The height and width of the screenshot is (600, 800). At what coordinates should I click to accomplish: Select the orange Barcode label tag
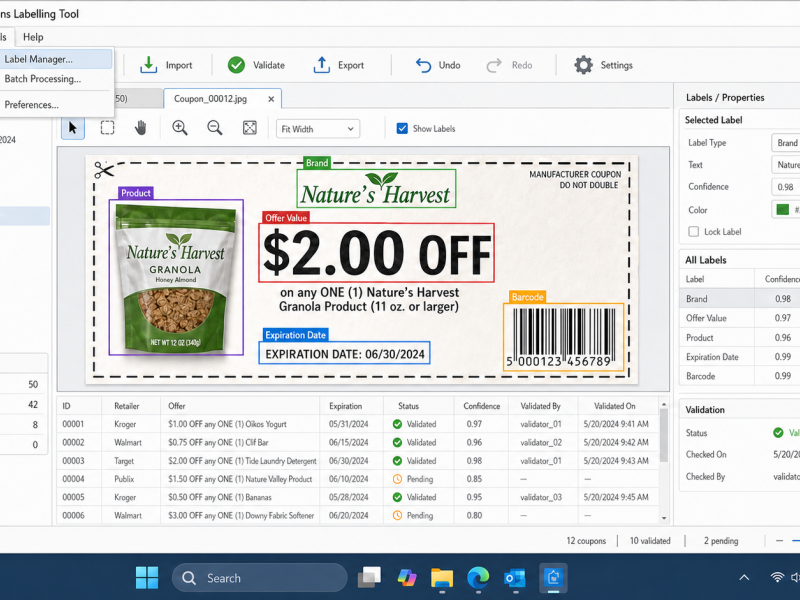pyautogui.click(x=528, y=297)
